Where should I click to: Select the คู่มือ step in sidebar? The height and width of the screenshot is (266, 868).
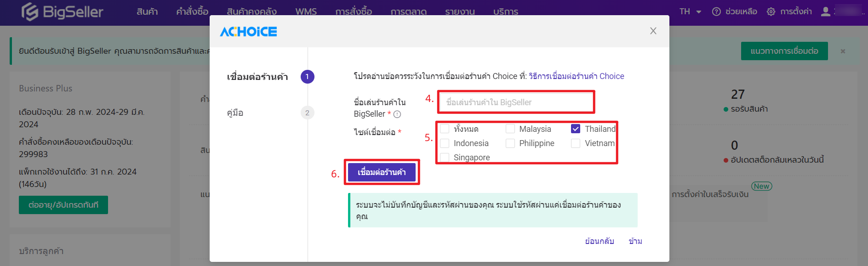point(235,113)
